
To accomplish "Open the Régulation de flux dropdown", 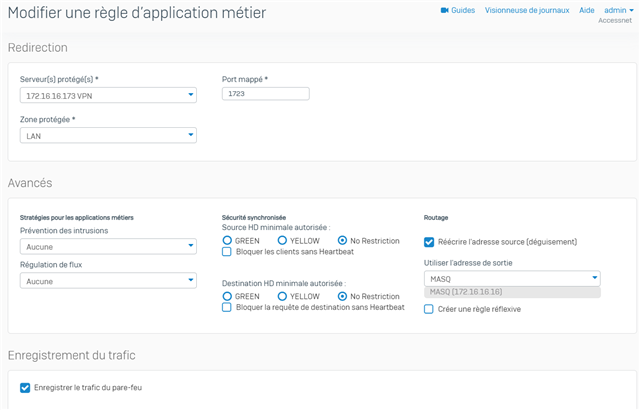I will (x=108, y=281).
